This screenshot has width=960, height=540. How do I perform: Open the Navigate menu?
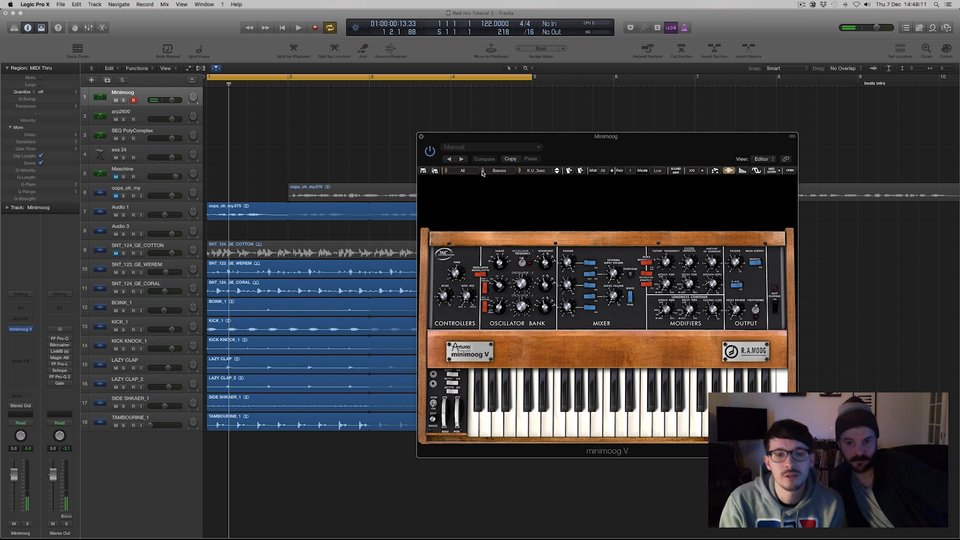[x=119, y=4]
